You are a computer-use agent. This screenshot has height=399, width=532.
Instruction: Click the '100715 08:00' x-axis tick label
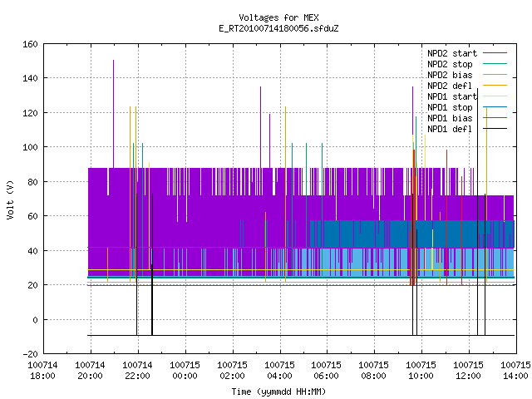pos(373,371)
